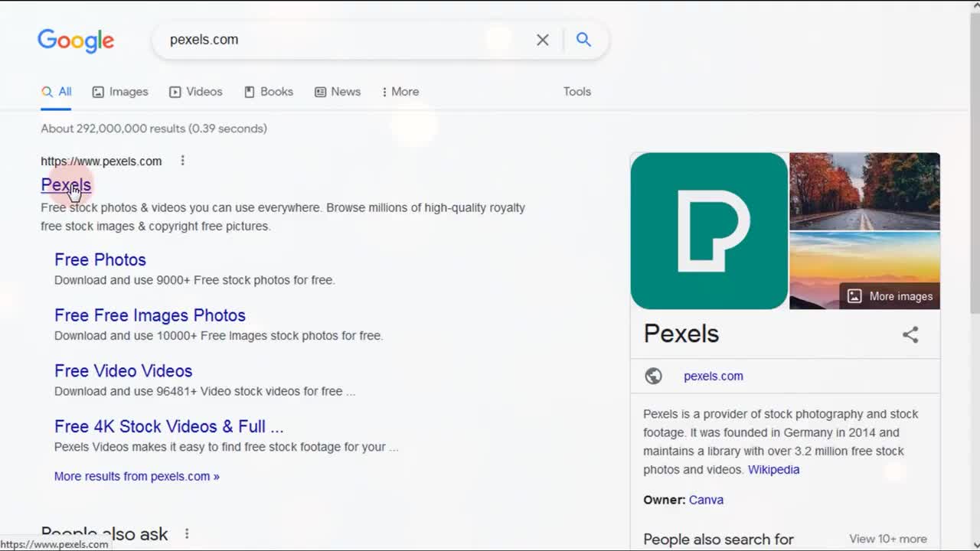Select the All tab
Screen dimensions: 980x551
57,92
